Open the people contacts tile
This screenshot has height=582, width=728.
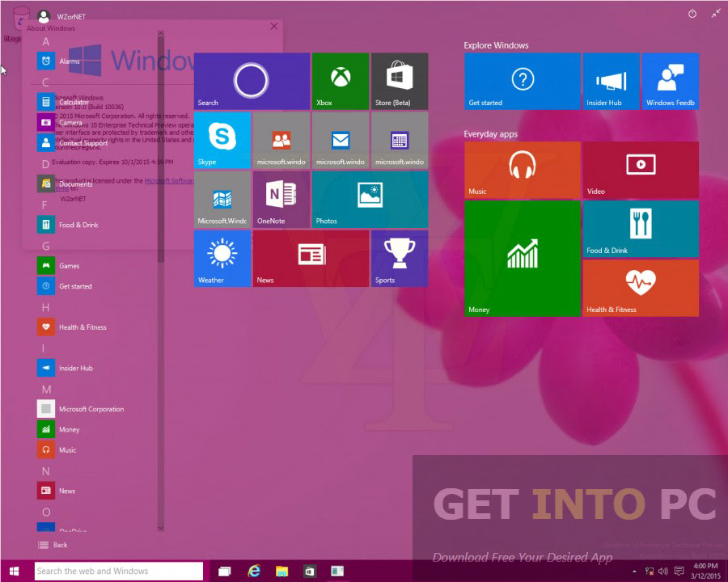(x=281, y=140)
